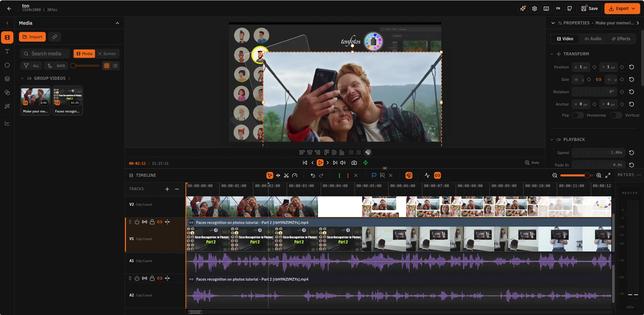Select the Scenes tab
Viewport: 644px width, 315px height.
(x=107, y=54)
